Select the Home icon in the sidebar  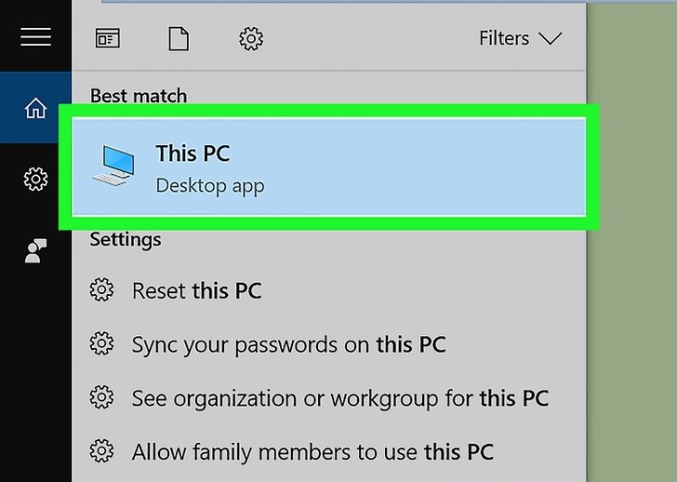tap(35, 108)
